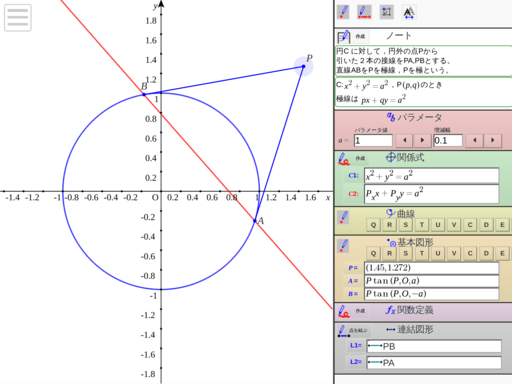Click the connect-points pencil icon in 連結図形
512x384 pixels.
click(344, 331)
